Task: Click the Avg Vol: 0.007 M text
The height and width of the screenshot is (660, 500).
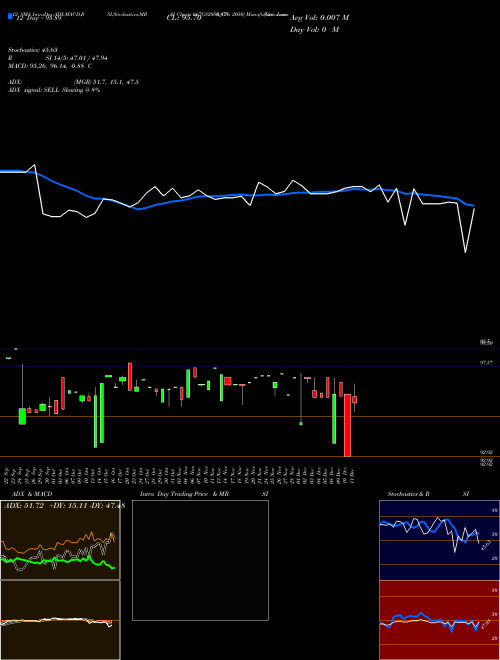Action: point(319,18)
